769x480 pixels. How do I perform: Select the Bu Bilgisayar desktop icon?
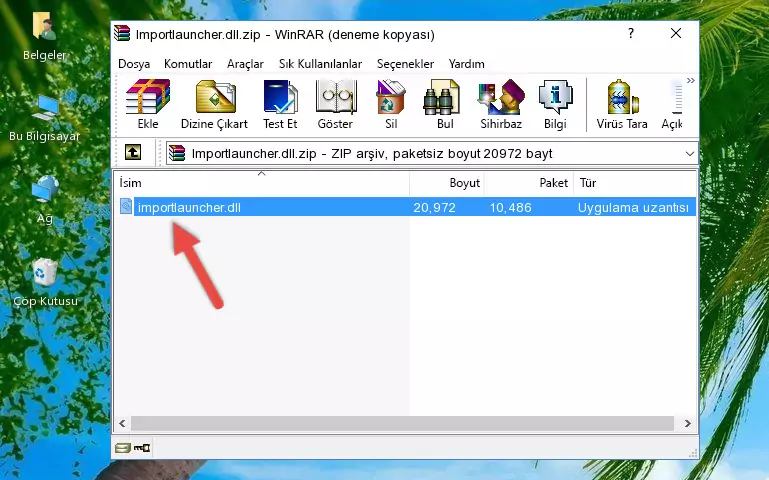pos(45,109)
